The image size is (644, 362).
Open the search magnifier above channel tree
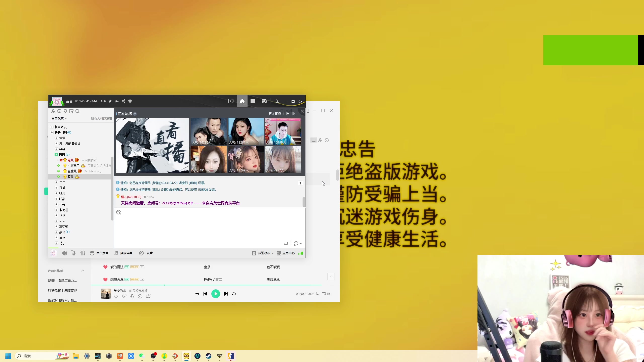[x=77, y=111]
